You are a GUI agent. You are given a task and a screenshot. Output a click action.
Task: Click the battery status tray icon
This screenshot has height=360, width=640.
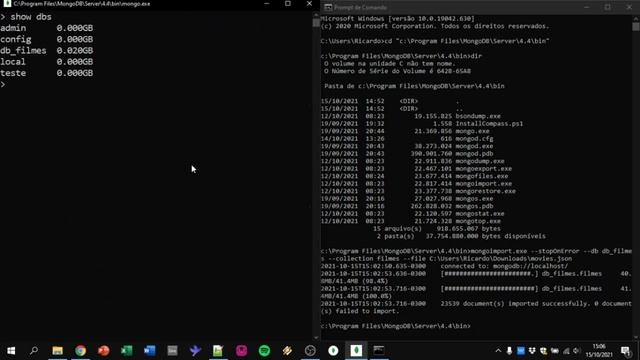coord(555,351)
